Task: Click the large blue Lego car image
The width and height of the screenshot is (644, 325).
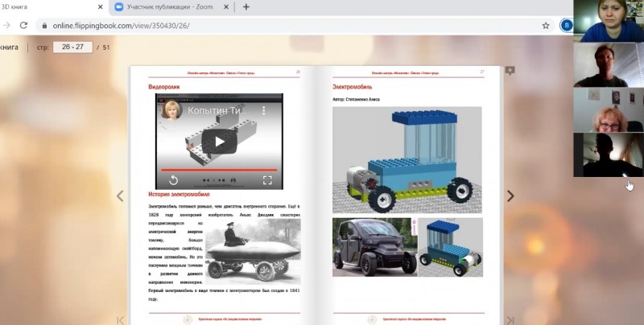Action: (407, 160)
